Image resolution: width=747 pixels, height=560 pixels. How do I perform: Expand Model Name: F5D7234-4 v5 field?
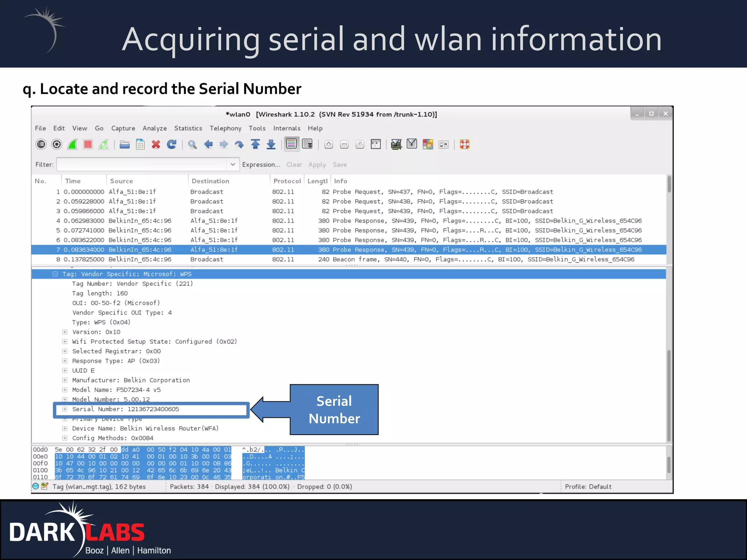coord(65,390)
